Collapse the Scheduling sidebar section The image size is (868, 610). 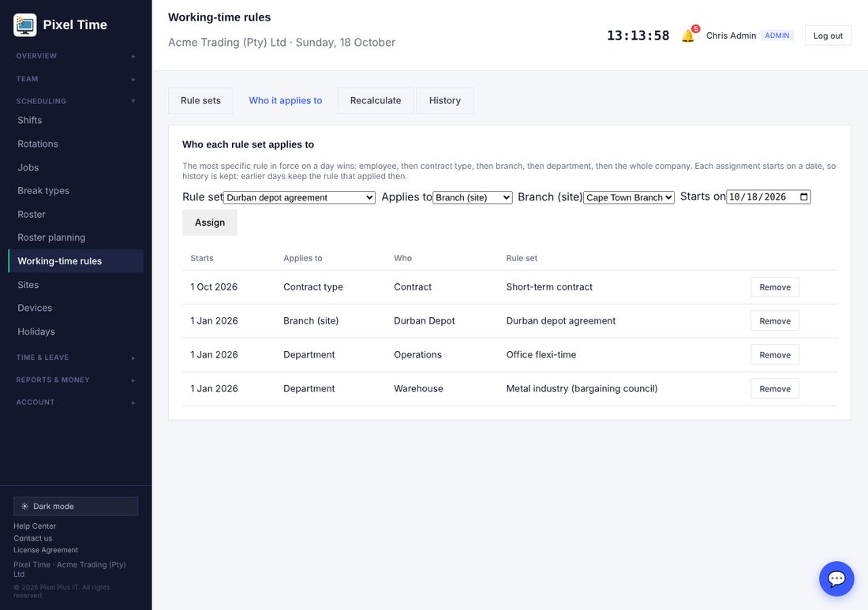[76, 101]
